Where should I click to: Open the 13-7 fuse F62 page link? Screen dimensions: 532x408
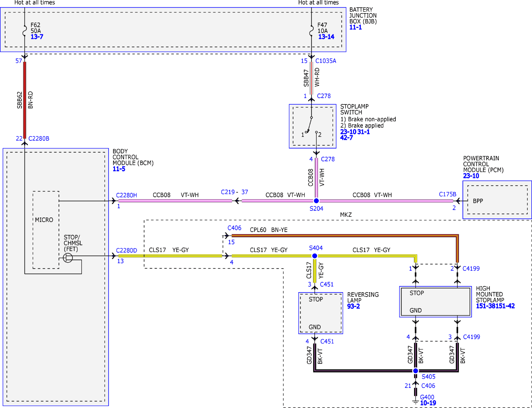pos(37,37)
